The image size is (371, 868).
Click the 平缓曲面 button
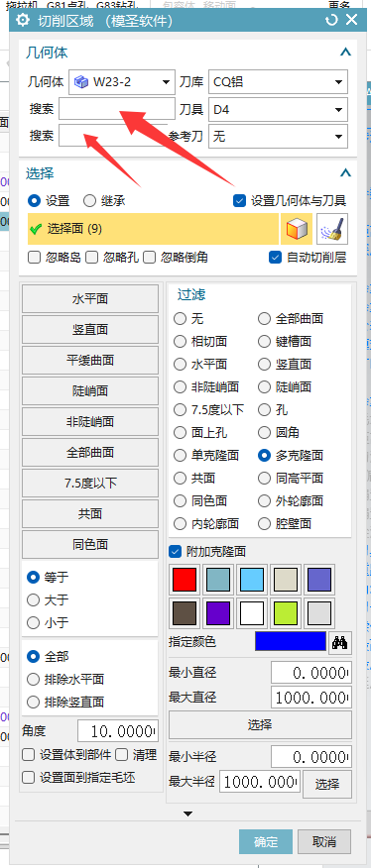click(x=90, y=361)
